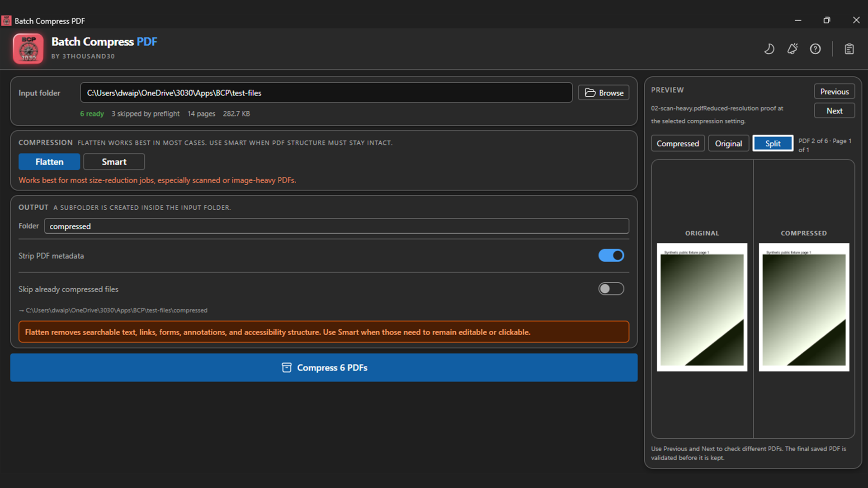
Task: Click the '14 pages' count text
Action: tap(201, 113)
